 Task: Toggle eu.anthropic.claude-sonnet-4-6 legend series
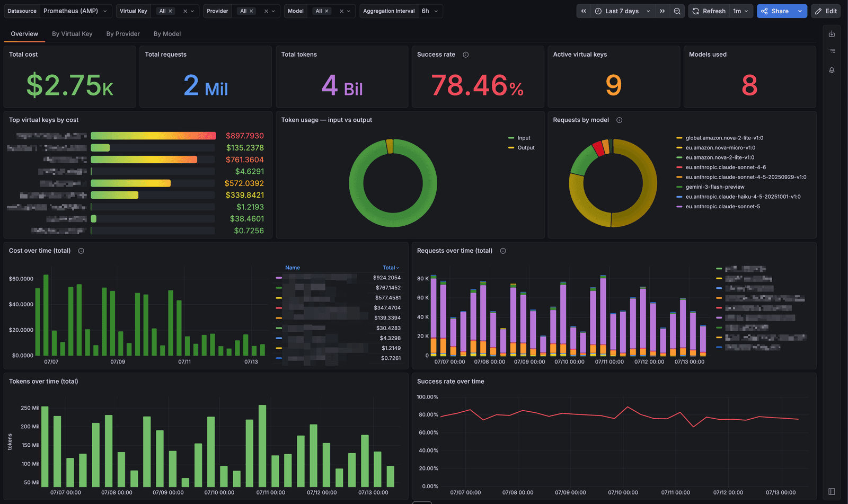pyautogui.click(x=726, y=167)
